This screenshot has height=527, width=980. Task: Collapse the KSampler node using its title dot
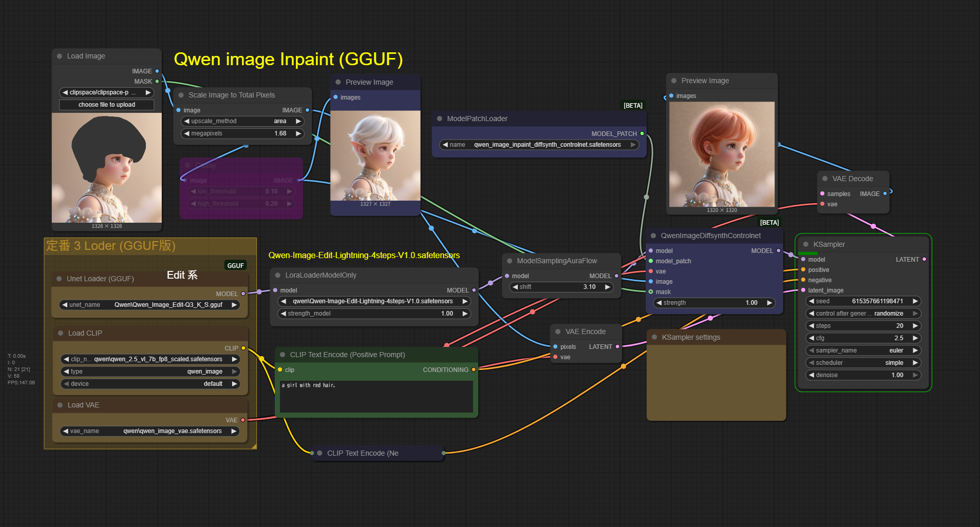pyautogui.click(x=805, y=244)
